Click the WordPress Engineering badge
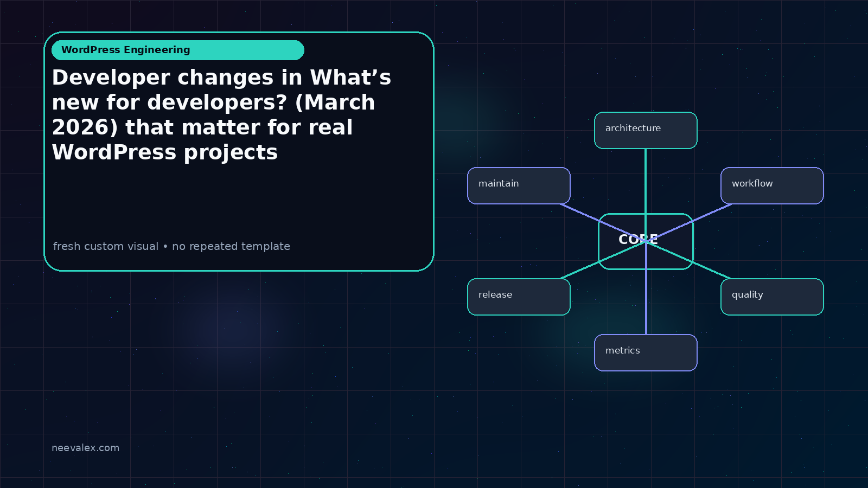868x488 pixels. point(178,50)
